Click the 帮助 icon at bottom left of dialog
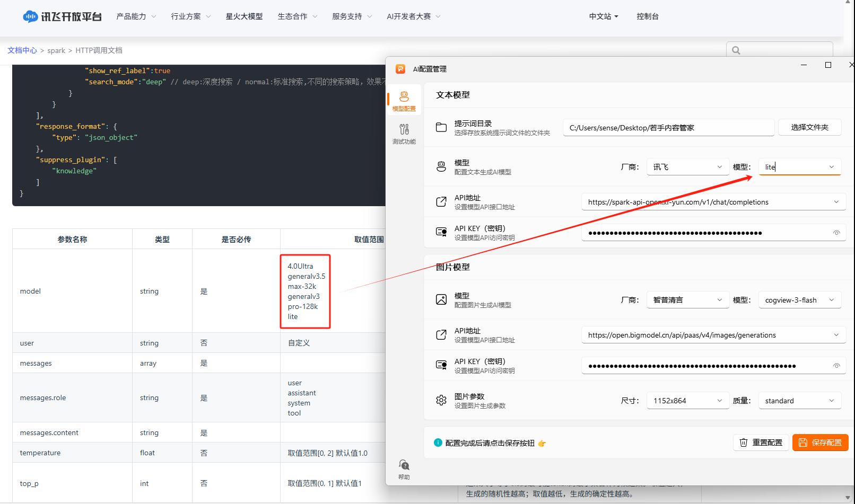 coord(404,465)
